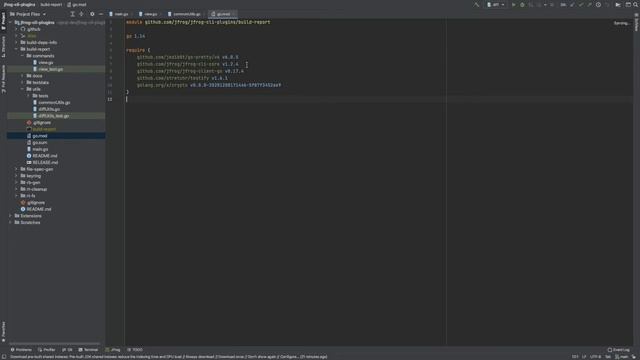Open the Pull Requests side tab
This screenshot has width=640, height=360.
pyautogui.click(x=3, y=79)
